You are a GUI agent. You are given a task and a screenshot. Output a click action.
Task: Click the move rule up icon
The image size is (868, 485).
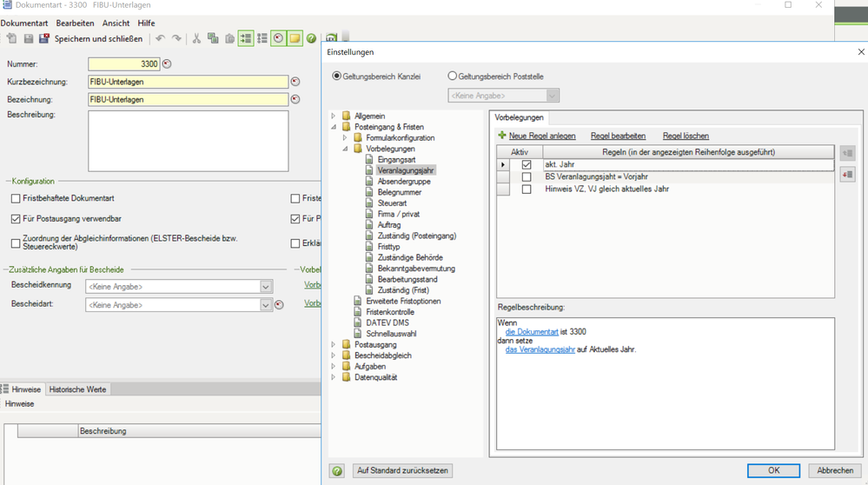point(847,153)
